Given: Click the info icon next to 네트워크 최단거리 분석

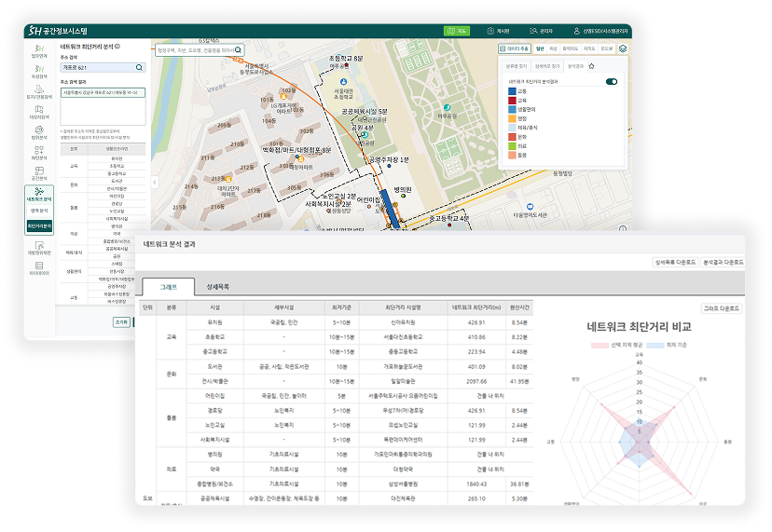Looking at the screenshot, I should (117, 46).
